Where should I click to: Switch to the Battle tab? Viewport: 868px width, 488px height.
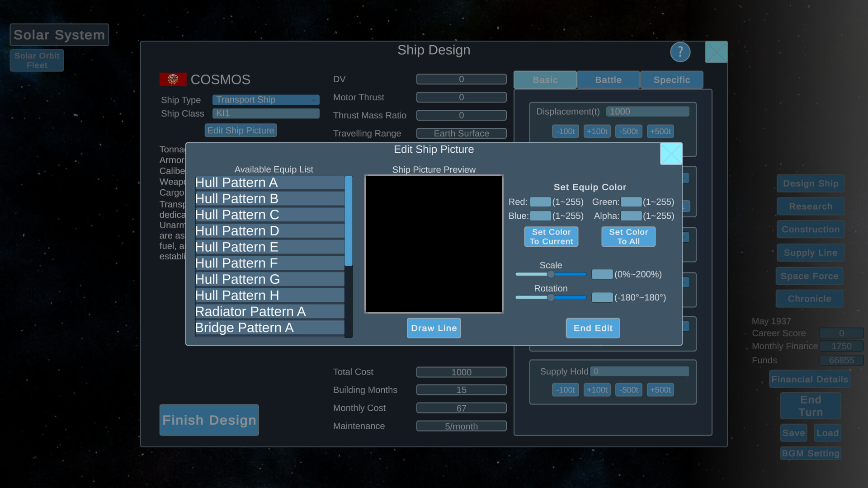tap(608, 80)
